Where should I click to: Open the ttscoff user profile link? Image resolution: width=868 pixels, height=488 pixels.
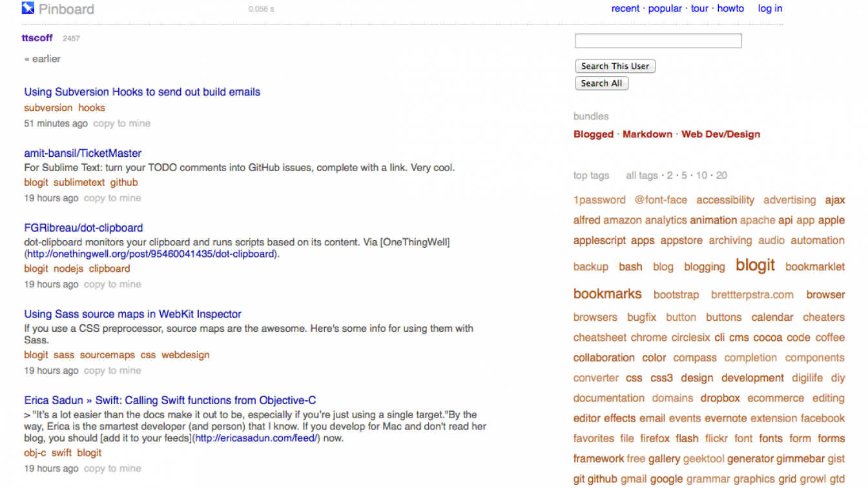[37, 38]
